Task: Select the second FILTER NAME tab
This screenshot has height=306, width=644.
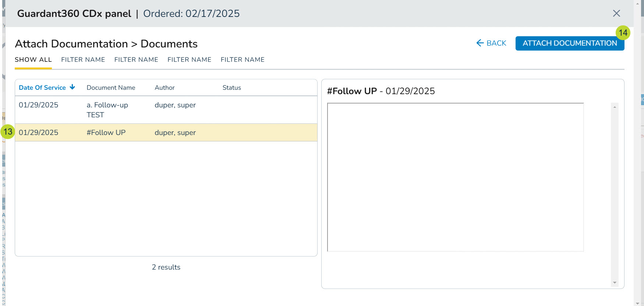Action: pos(136,60)
